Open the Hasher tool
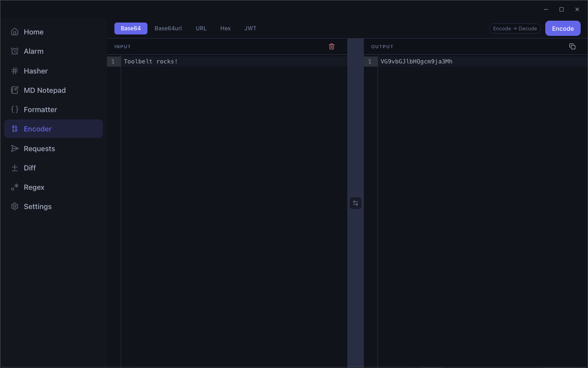This screenshot has width=588, height=368. point(35,71)
